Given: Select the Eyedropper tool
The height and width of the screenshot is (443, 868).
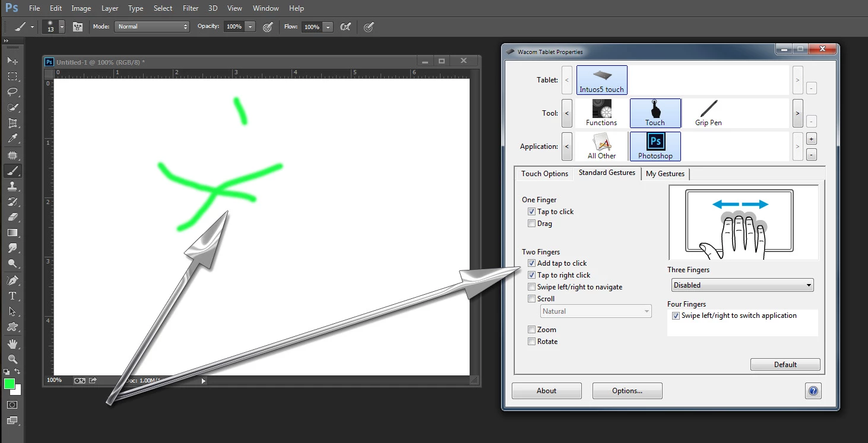Looking at the screenshot, I should [12, 139].
